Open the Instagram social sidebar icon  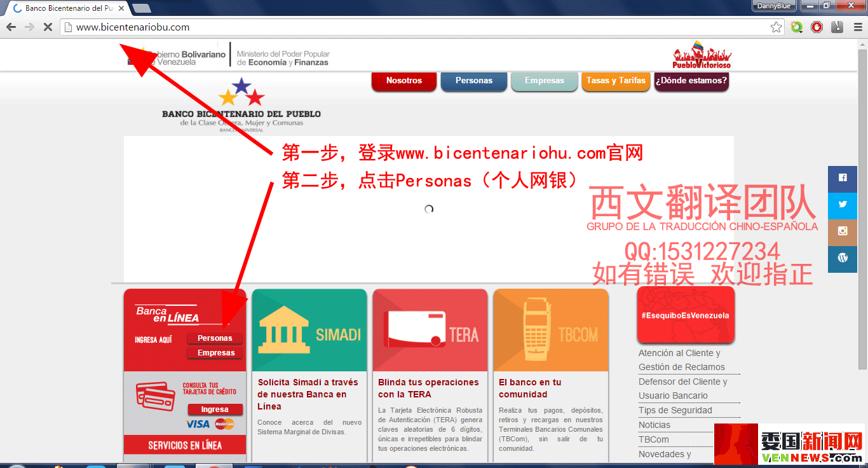pyautogui.click(x=843, y=232)
